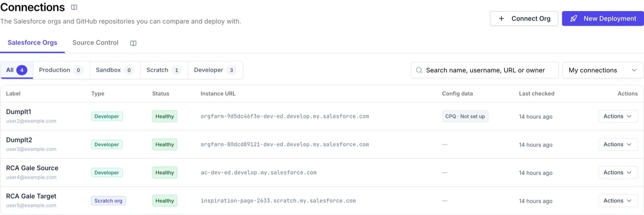Click the orgfarm-80dcd89121 instance URL
644x215 pixels.
click(x=285, y=144)
